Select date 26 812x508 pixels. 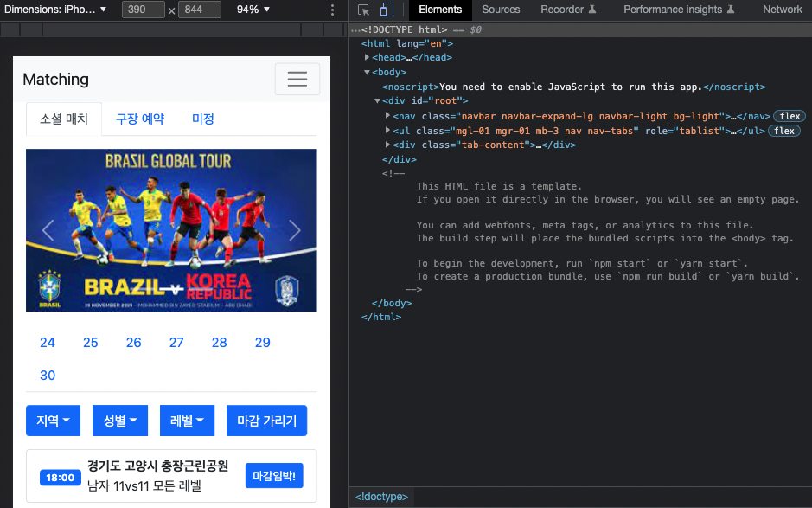click(134, 343)
